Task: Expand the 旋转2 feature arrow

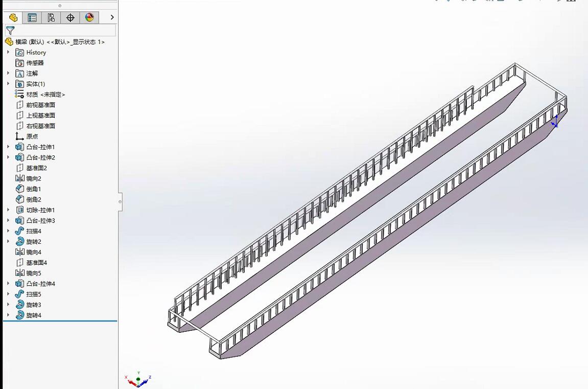Action: 8,241
